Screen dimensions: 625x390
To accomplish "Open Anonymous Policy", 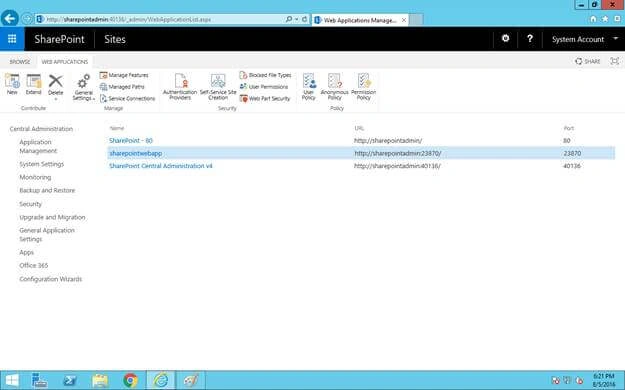I will 334,87.
